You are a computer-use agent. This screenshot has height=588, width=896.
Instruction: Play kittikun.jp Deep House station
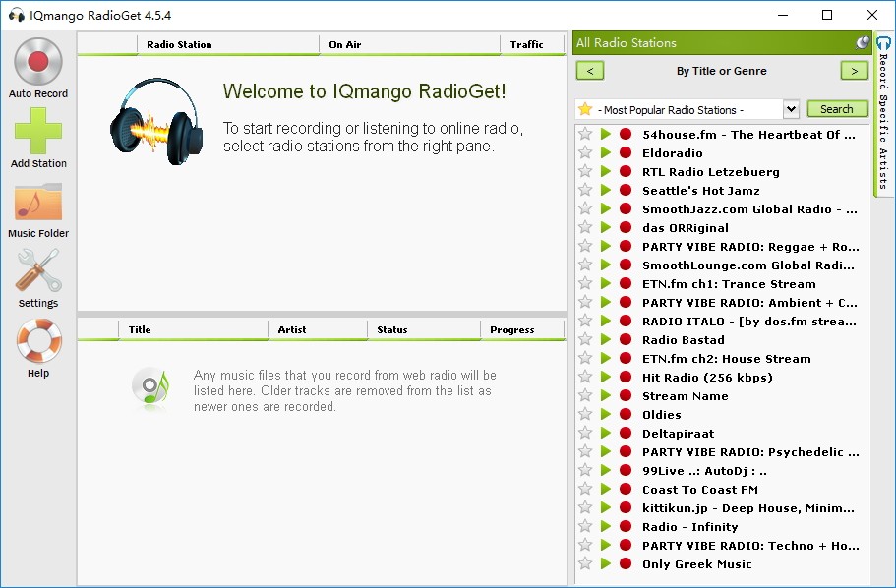point(606,508)
